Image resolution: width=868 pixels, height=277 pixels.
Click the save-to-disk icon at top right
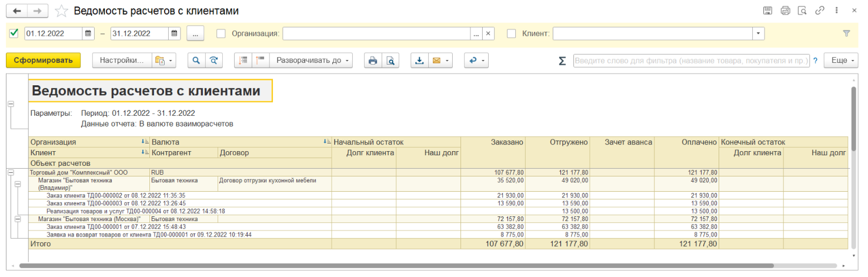coord(767,11)
